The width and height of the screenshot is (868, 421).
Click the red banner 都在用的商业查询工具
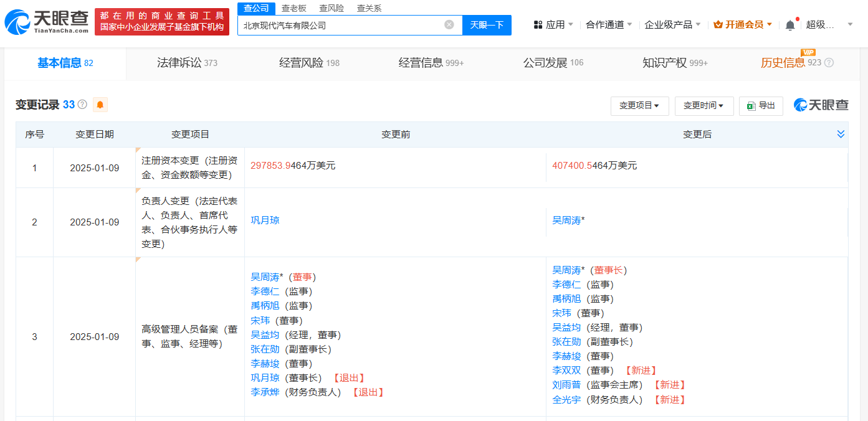click(162, 22)
